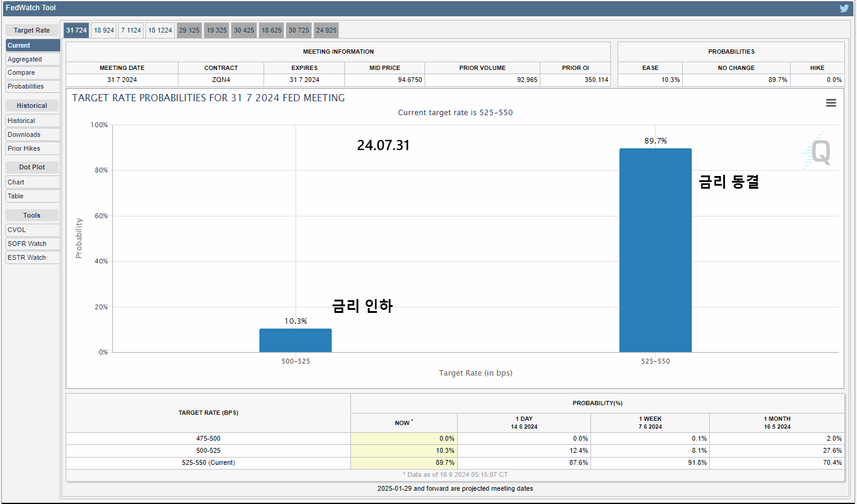
Task: Select the 18 924 meeting tab
Action: point(104,30)
